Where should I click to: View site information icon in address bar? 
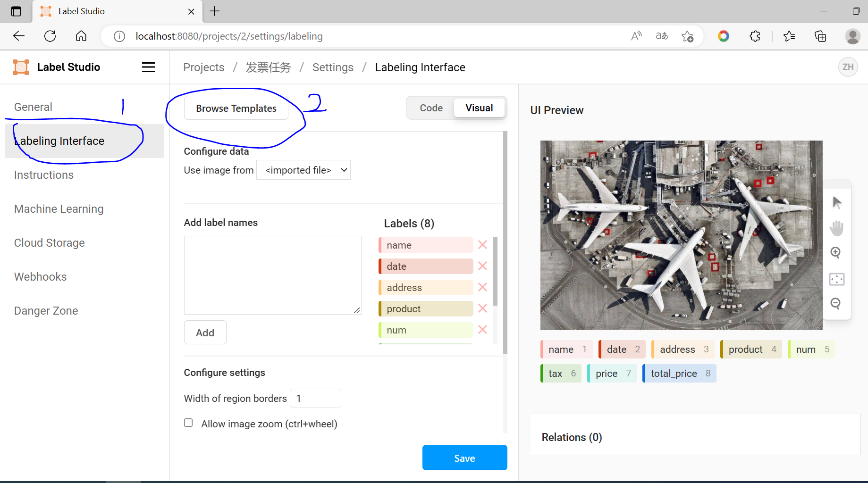pos(119,36)
